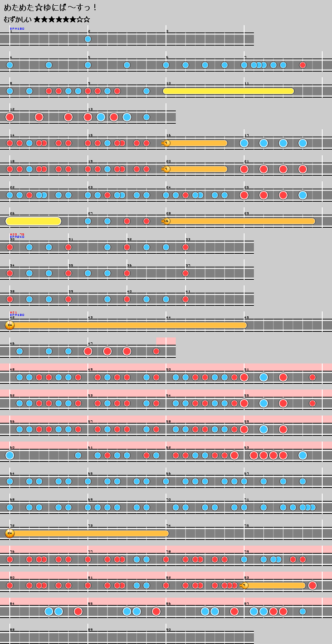This screenshot has height=644, width=332.
Task: Click the red note at start of measure 37
Action: tap(186, 273)
